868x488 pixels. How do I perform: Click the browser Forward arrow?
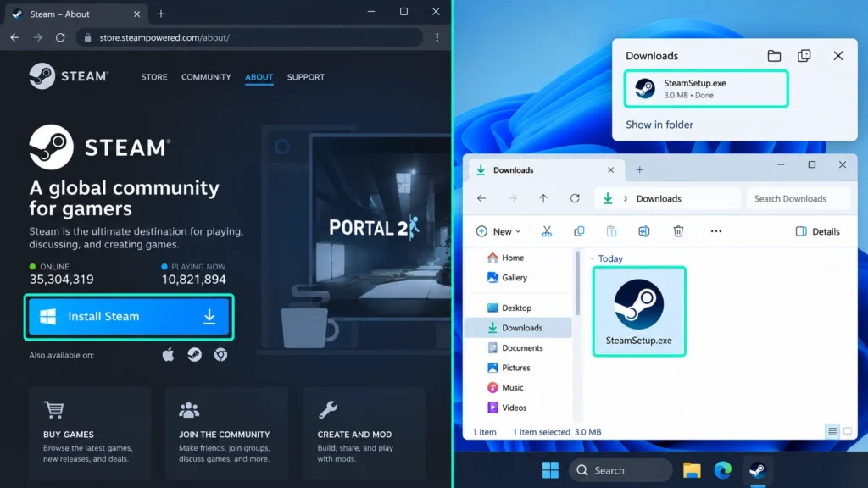[37, 37]
